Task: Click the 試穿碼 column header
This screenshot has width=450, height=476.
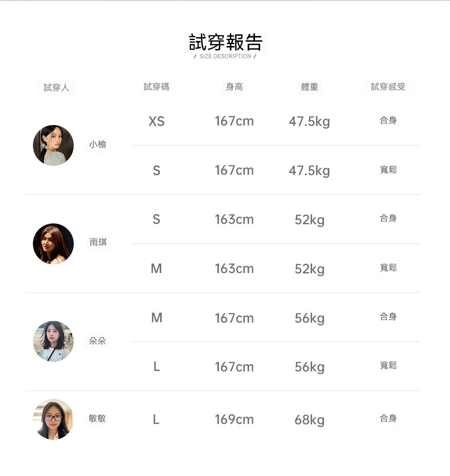Action: tap(156, 87)
